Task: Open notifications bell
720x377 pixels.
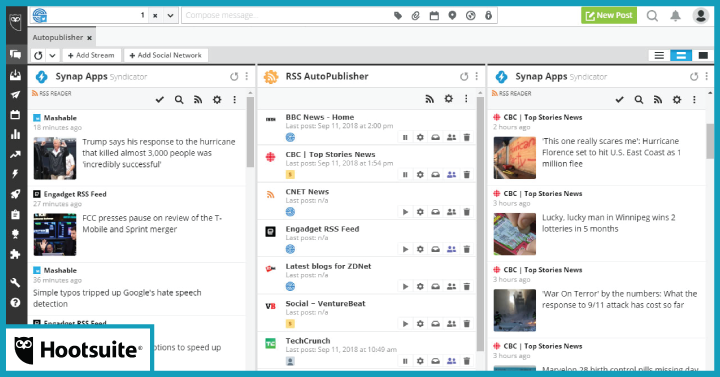Action: click(675, 16)
